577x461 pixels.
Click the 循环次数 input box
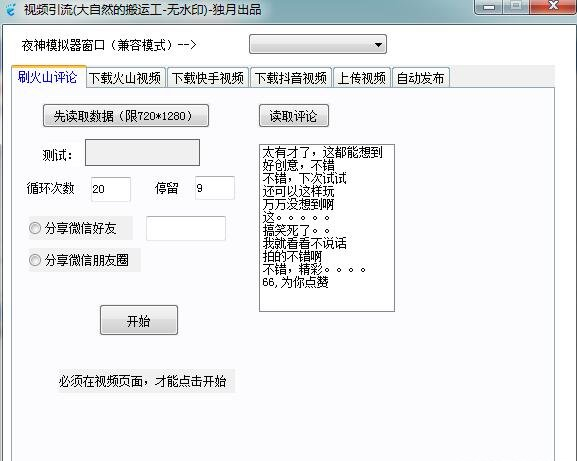coord(111,189)
